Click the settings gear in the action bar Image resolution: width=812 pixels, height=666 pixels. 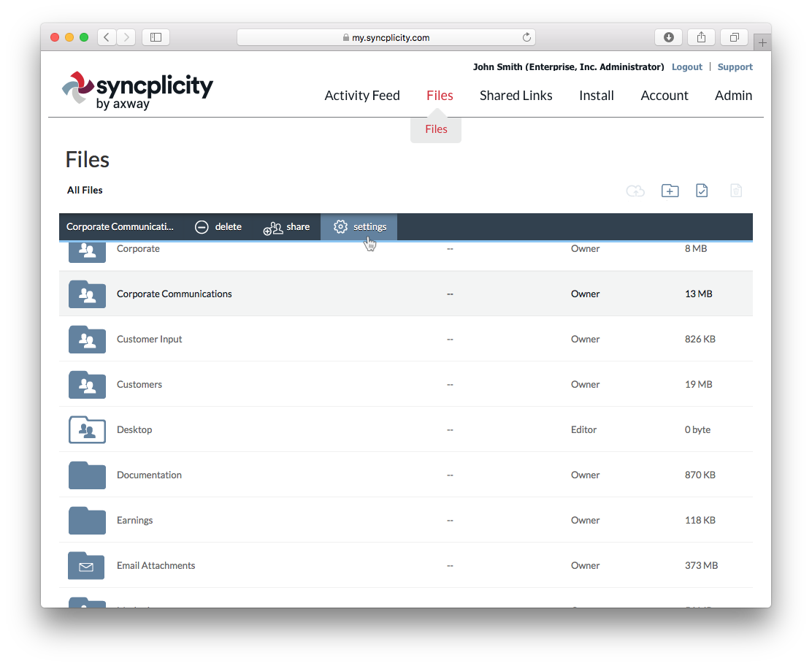340,227
